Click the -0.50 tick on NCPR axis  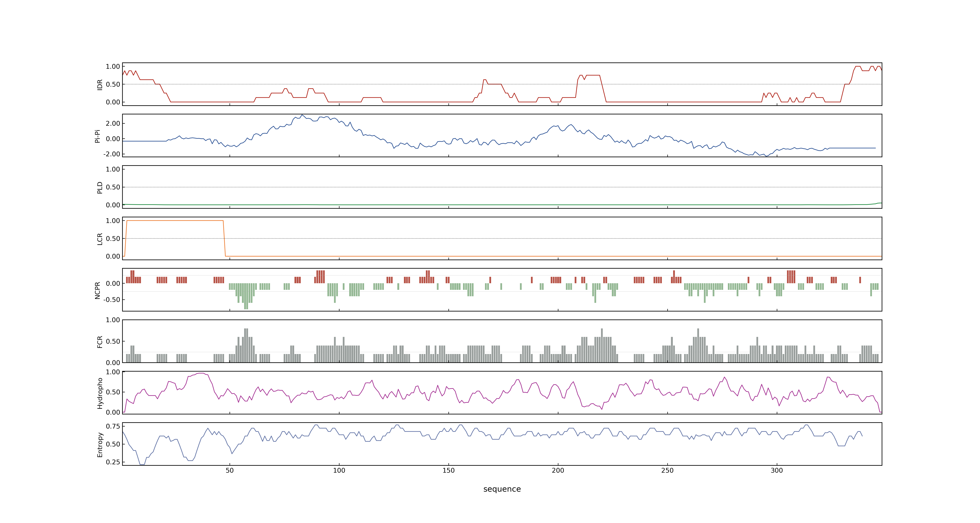point(111,300)
